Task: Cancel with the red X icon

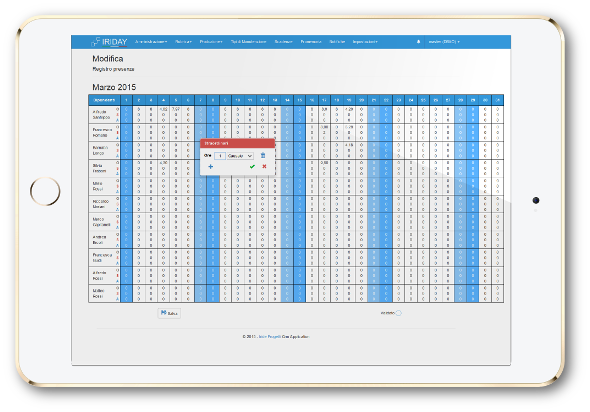Action: point(265,166)
